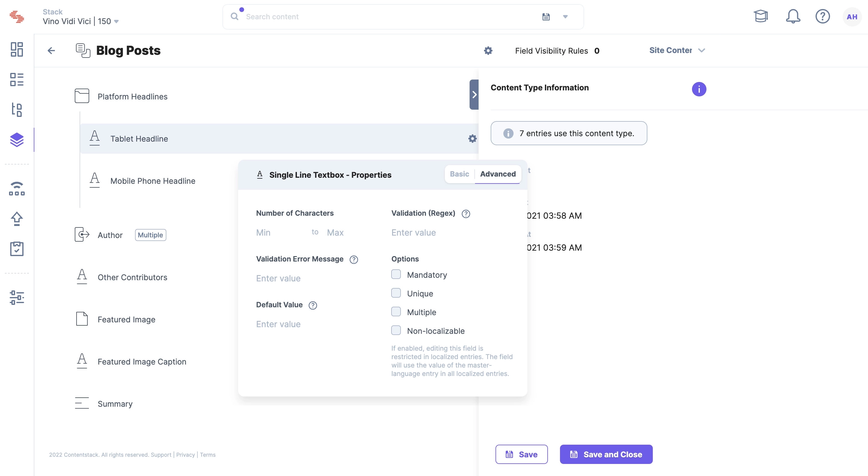Screen dimensions: 868x476
Task: Open the Support link in the footer
Action: tap(161, 455)
